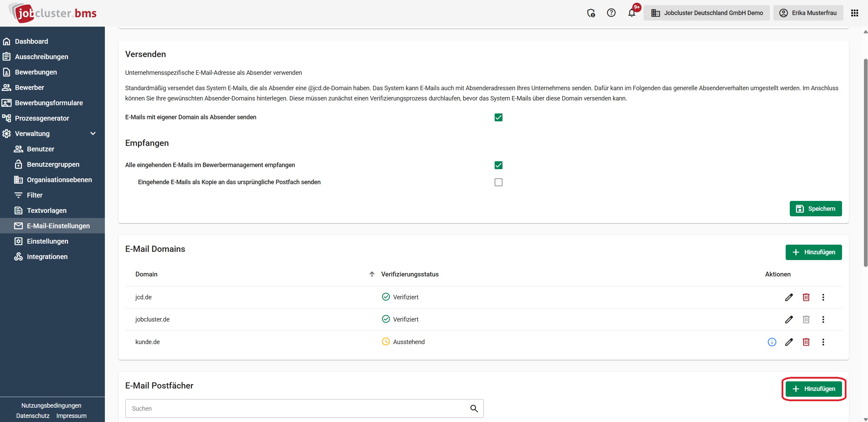Image resolution: width=868 pixels, height=422 pixels.
Task: Open the Erika Musterfrau user menu
Action: 808,13
